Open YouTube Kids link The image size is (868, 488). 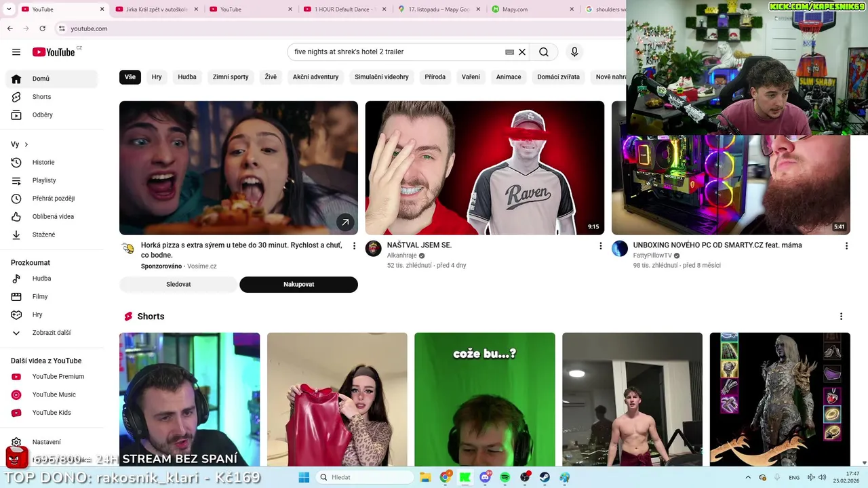52,413
